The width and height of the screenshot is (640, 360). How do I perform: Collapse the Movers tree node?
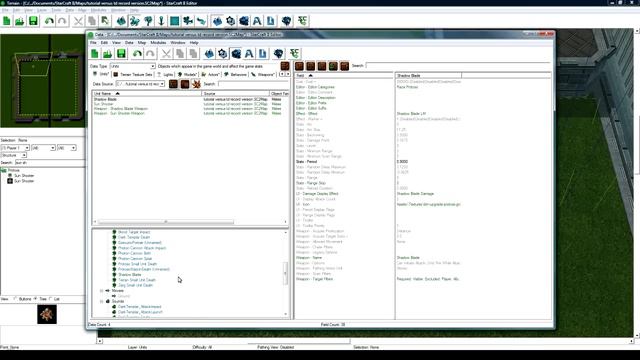[102, 291]
